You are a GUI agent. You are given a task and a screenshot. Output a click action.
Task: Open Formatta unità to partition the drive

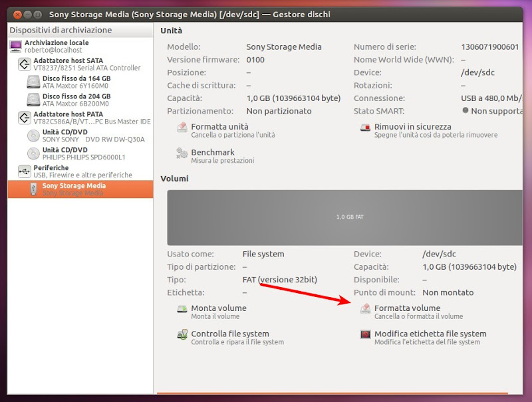225,130
